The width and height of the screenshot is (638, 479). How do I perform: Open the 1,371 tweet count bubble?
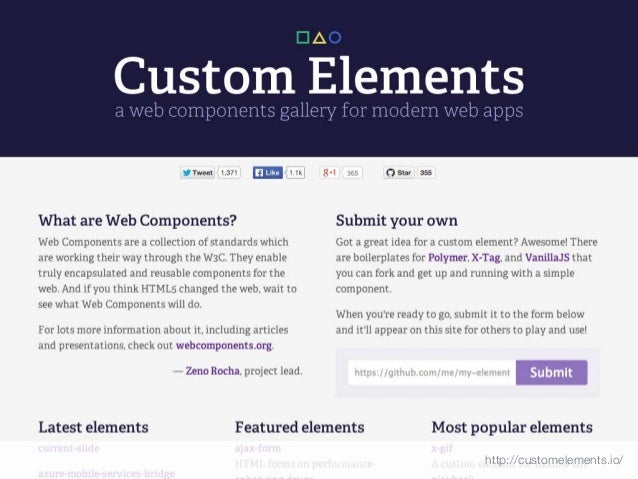coord(229,173)
